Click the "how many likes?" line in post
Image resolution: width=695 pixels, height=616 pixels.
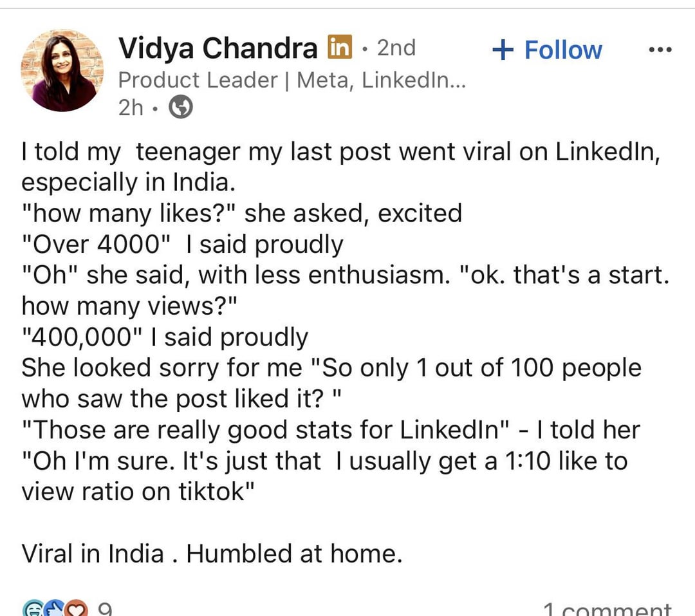click(x=242, y=214)
